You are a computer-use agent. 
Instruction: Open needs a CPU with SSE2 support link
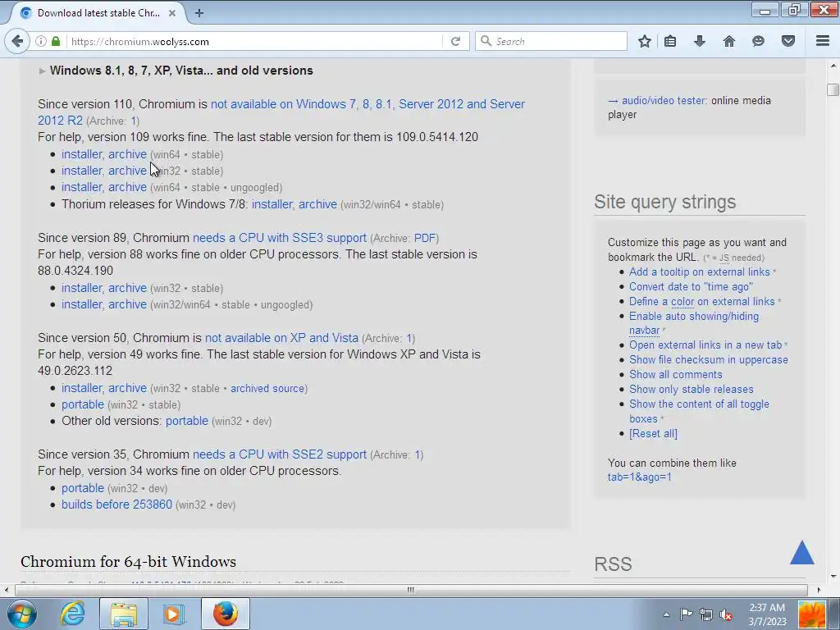280,454
